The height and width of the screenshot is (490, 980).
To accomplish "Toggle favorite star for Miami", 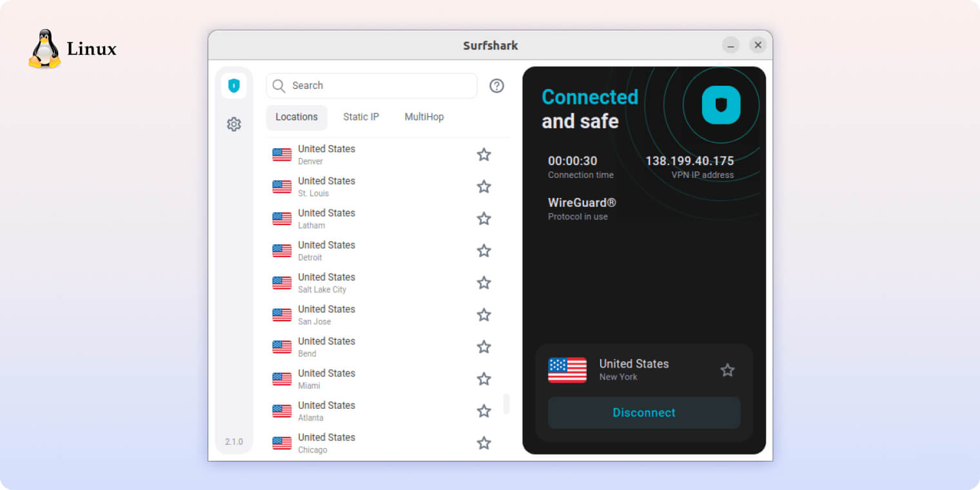I will 484,379.
